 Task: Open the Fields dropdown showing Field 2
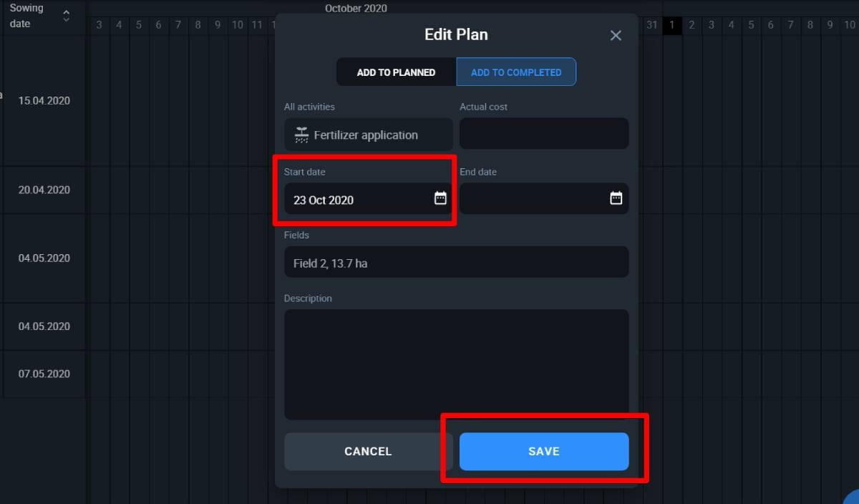(456, 262)
